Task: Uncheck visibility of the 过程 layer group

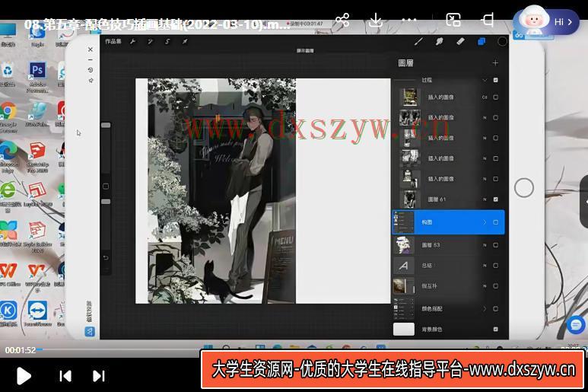Action: coord(495,80)
